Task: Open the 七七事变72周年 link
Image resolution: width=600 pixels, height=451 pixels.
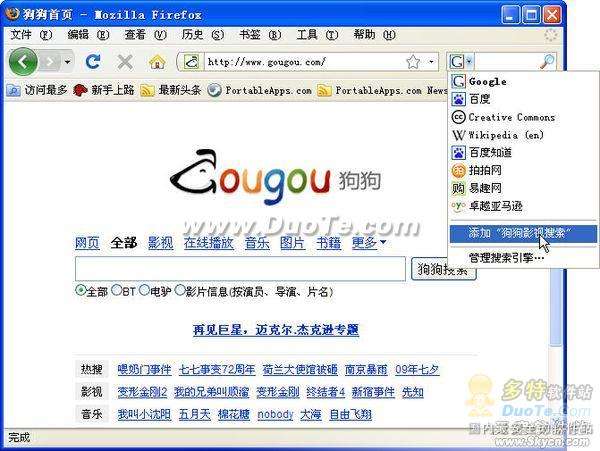Action: pos(217,370)
